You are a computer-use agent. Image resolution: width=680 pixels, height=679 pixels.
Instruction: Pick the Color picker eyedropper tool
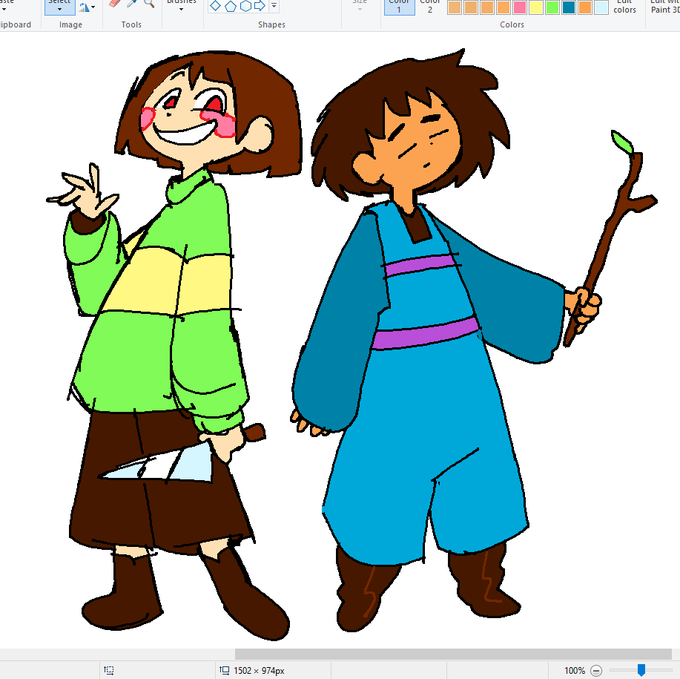pyautogui.click(x=132, y=3)
